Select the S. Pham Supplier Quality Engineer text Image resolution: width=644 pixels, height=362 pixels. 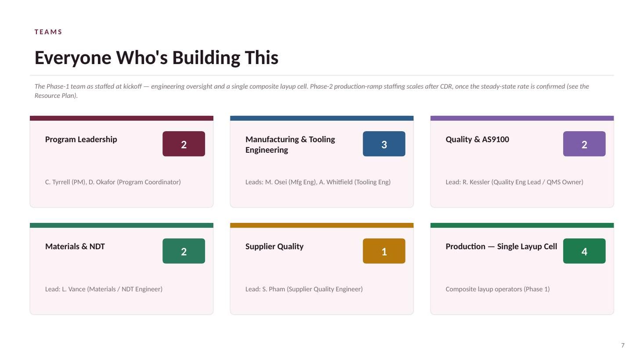[x=304, y=289]
